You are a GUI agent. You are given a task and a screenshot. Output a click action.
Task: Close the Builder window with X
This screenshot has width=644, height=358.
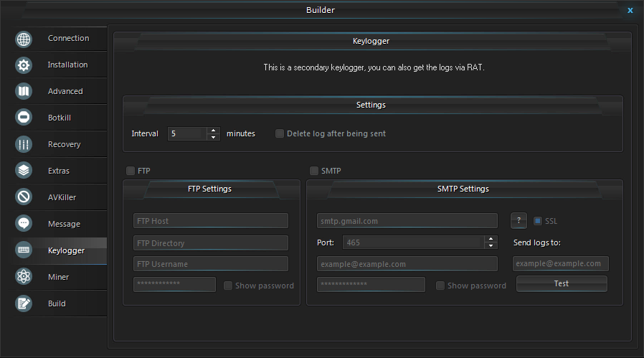click(630, 10)
